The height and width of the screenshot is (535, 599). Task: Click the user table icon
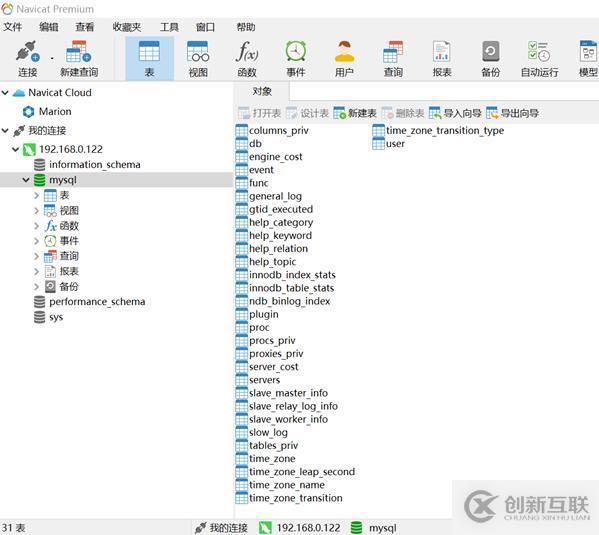378,144
